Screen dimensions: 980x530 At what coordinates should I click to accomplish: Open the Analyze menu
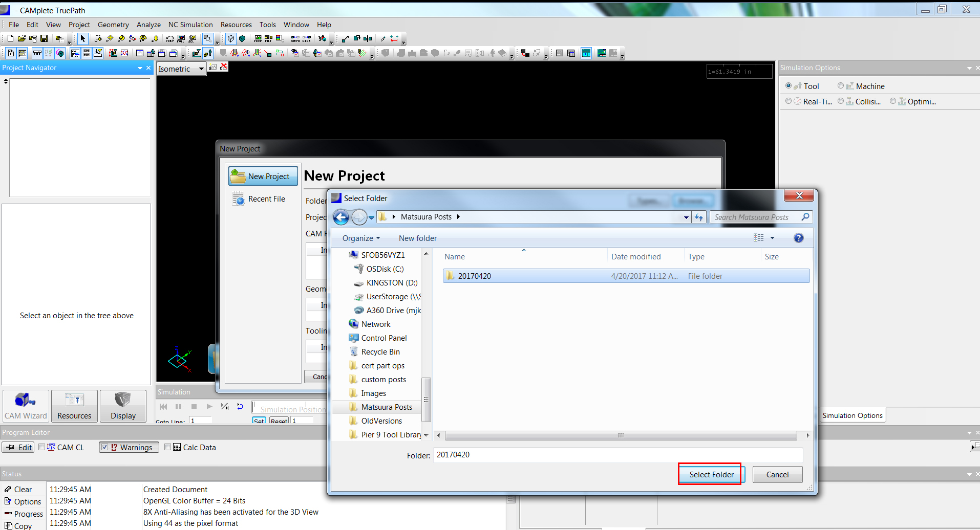point(148,25)
